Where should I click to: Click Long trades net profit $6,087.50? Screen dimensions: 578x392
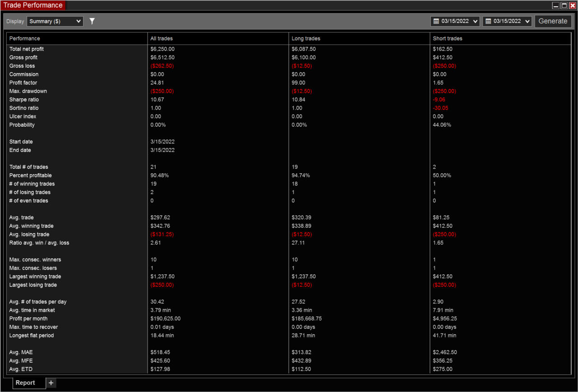pos(304,49)
